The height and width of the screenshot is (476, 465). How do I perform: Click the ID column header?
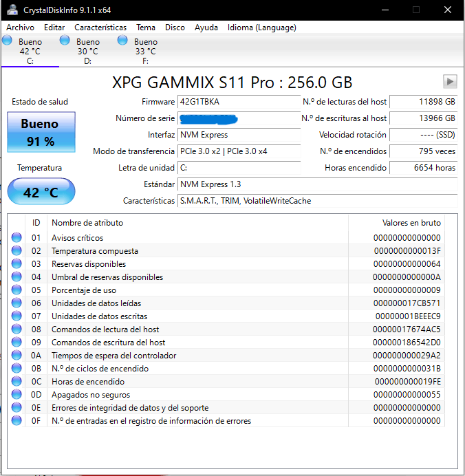[x=36, y=223]
